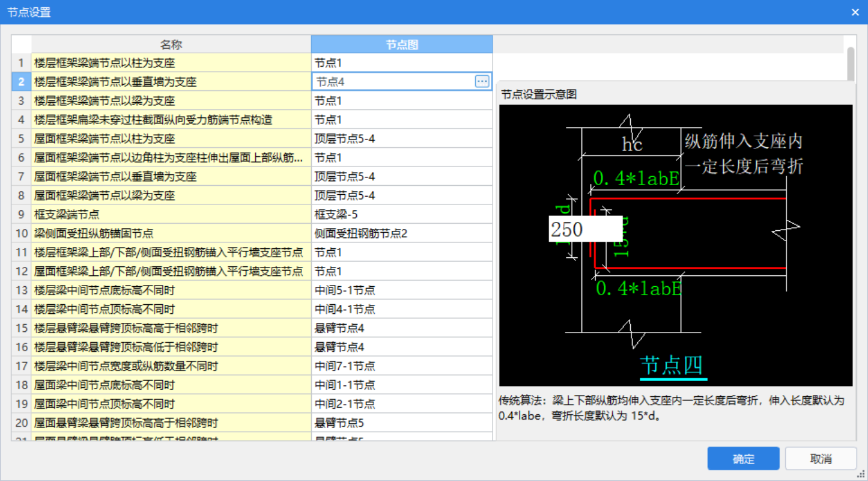Click 节点1 value in row 1
Viewport: 868px width, 481px height.
point(402,63)
